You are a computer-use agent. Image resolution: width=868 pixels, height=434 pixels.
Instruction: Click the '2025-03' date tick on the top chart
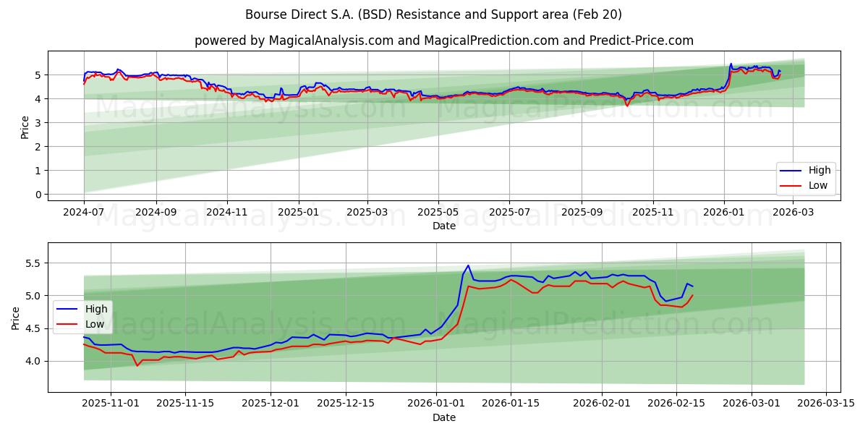point(367,213)
